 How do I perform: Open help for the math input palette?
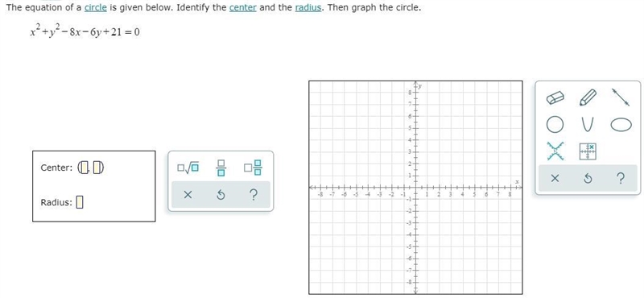(254, 194)
